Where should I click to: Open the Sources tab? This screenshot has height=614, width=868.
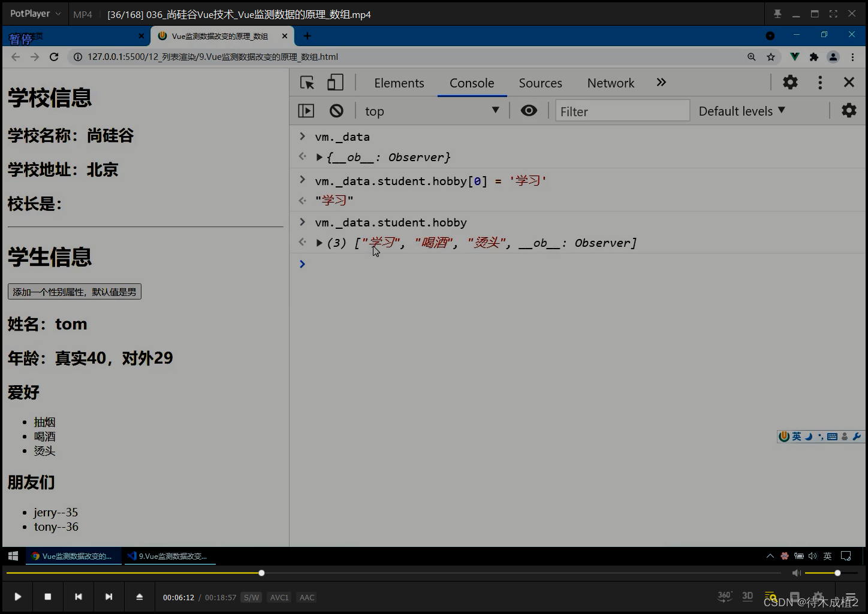click(541, 83)
